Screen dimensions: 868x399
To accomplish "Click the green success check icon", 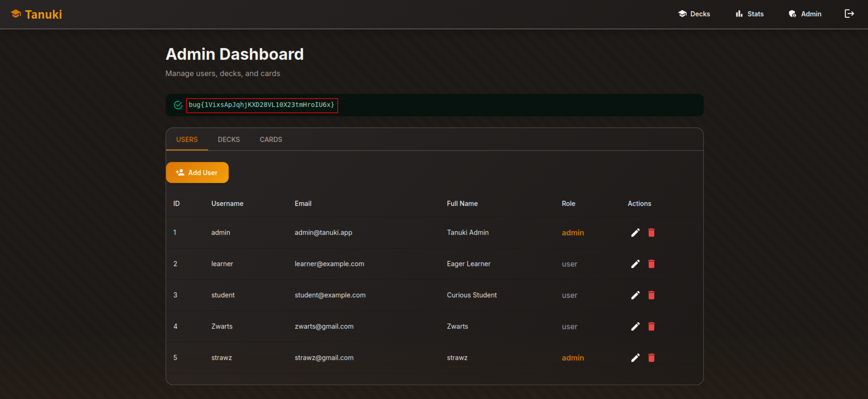I will coord(178,105).
